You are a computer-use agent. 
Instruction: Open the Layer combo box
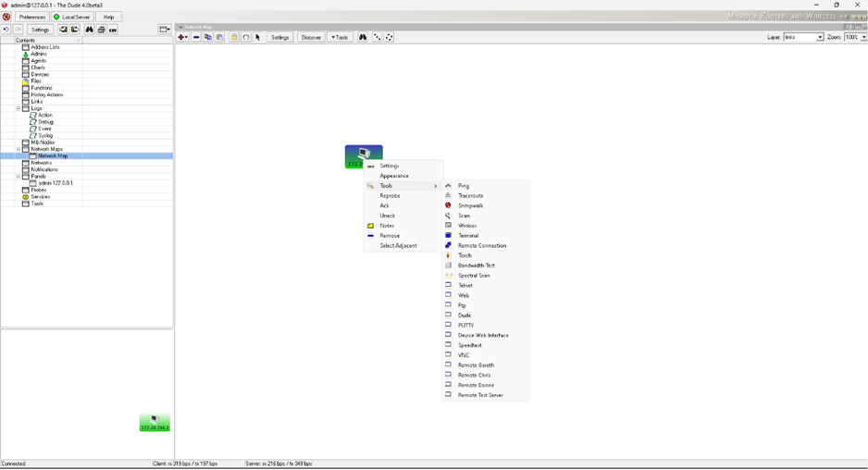[804, 37]
